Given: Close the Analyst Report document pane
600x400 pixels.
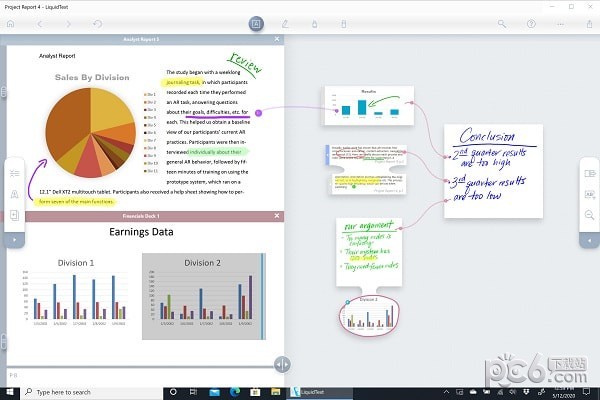Looking at the screenshot, I should point(277,39).
